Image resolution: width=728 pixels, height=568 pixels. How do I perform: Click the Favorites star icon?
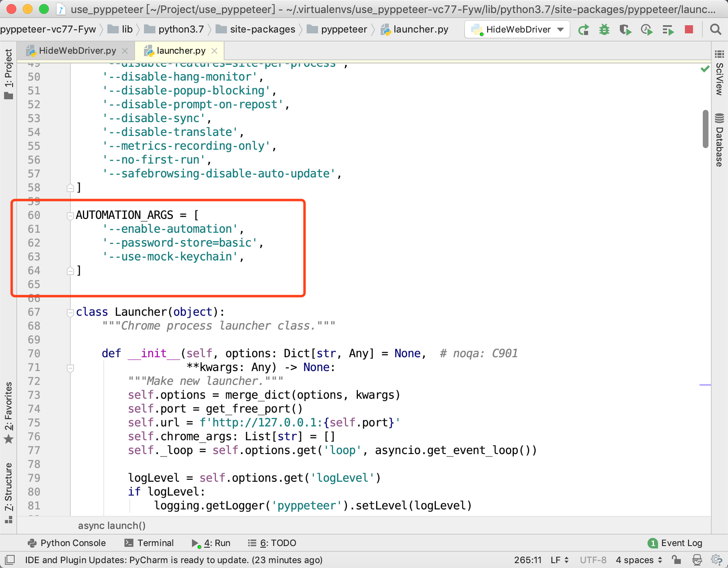[9, 439]
